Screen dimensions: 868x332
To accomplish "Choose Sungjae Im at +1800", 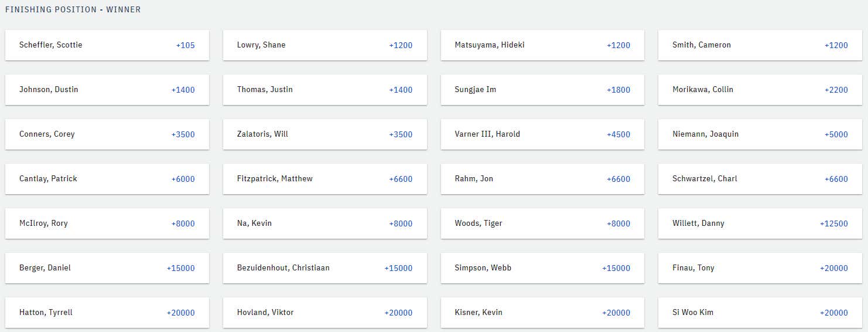I will (x=542, y=90).
